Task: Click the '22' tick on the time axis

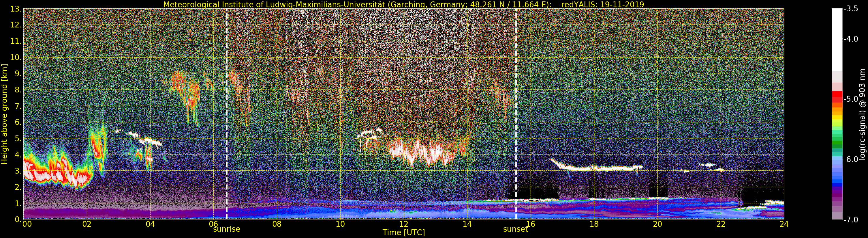Action: pyautogui.click(x=721, y=224)
